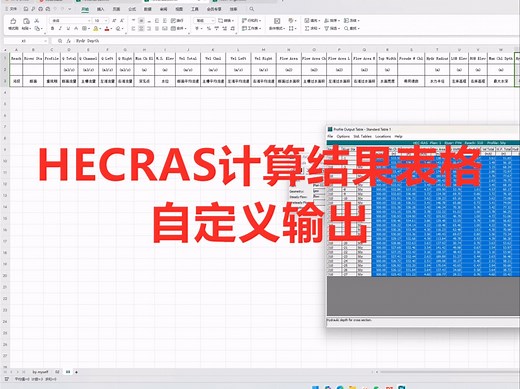
Task: Open the Page Layout (页面) ribbon tab
Action: click(116, 9)
